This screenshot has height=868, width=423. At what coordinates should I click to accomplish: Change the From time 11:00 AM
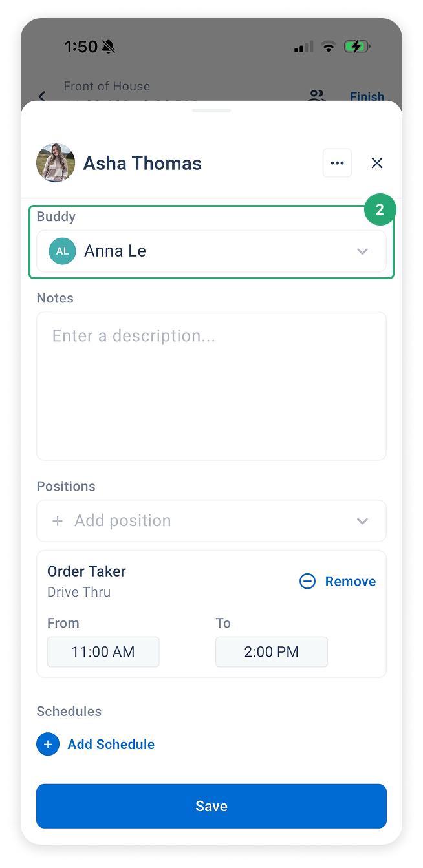coord(103,651)
